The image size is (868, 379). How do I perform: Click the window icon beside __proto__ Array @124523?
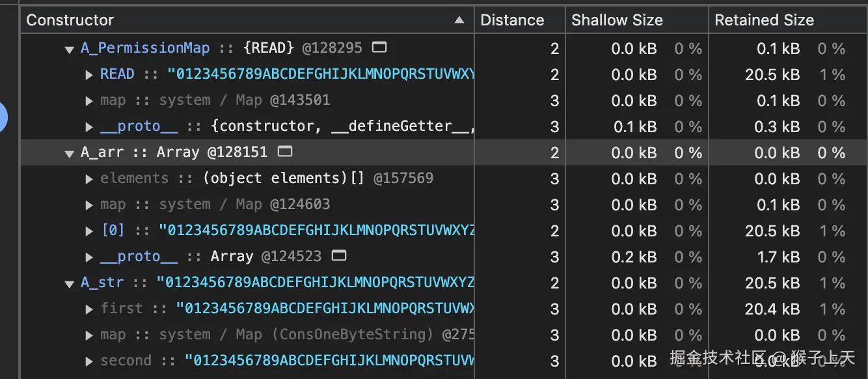[338, 256]
